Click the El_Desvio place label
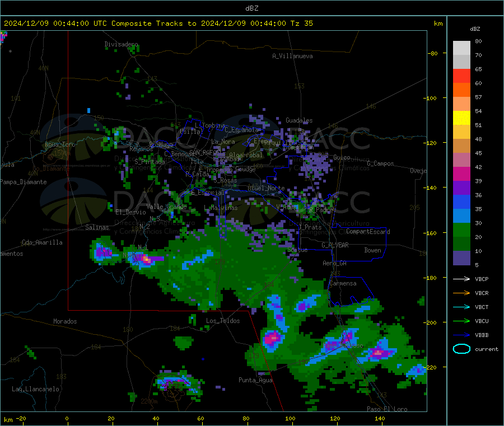Screen dimensions: 504x426 tap(131, 212)
